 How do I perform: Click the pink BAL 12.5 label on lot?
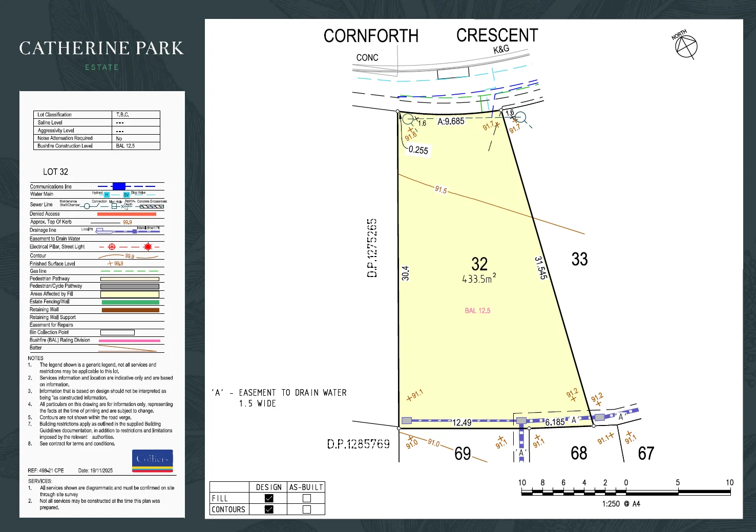(477, 311)
